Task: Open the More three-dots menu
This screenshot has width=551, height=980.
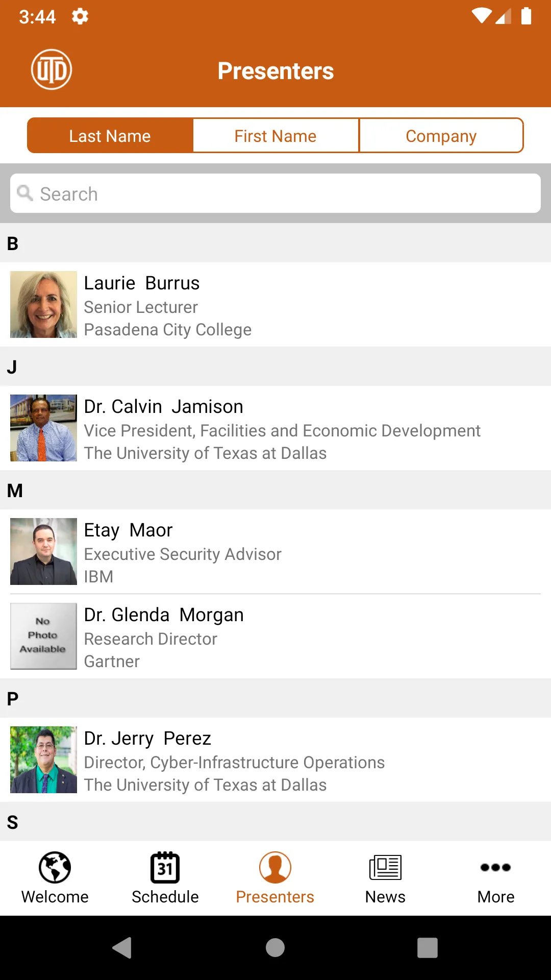Action: [495, 867]
